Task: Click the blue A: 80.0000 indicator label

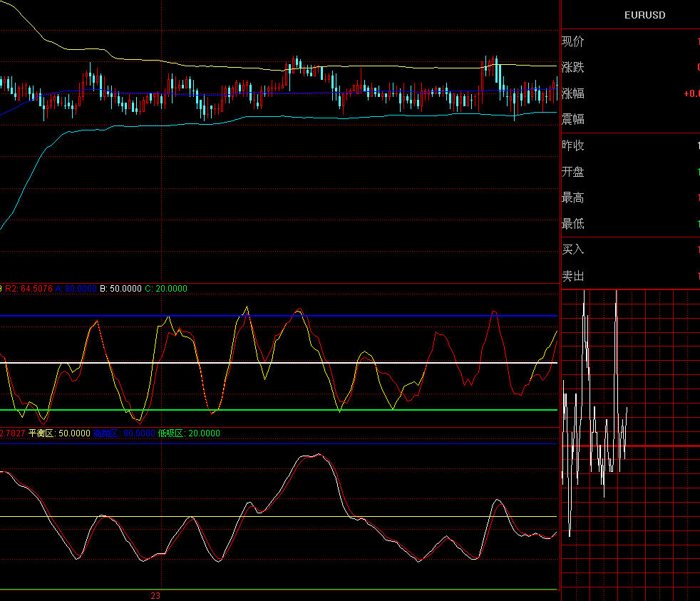Action: coord(76,289)
